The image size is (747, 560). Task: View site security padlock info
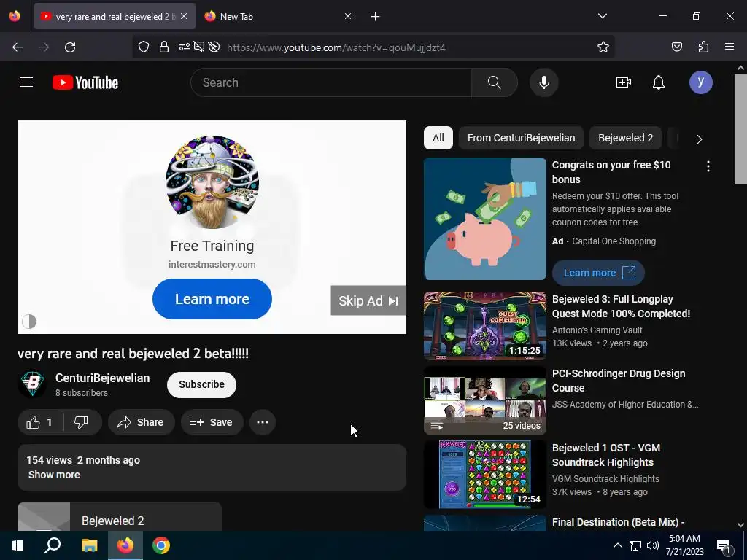click(164, 47)
